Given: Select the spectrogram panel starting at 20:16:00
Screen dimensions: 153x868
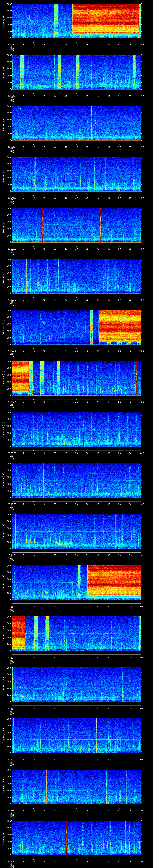Looking at the screenshot, I should [77, 787].
